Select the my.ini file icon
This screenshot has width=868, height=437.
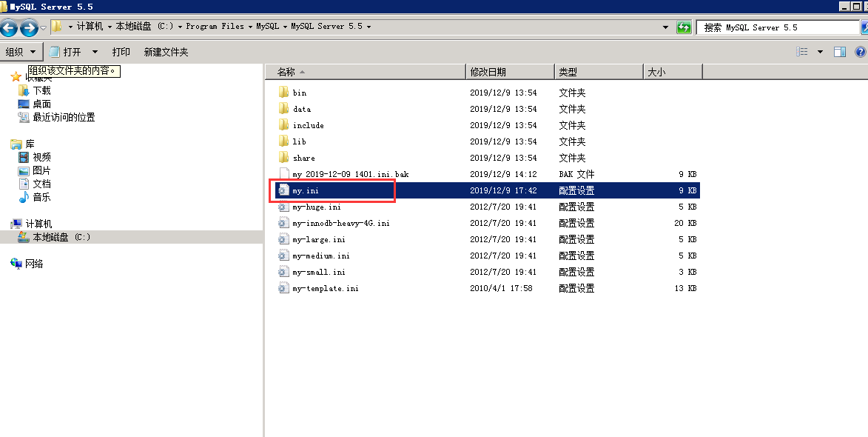284,190
